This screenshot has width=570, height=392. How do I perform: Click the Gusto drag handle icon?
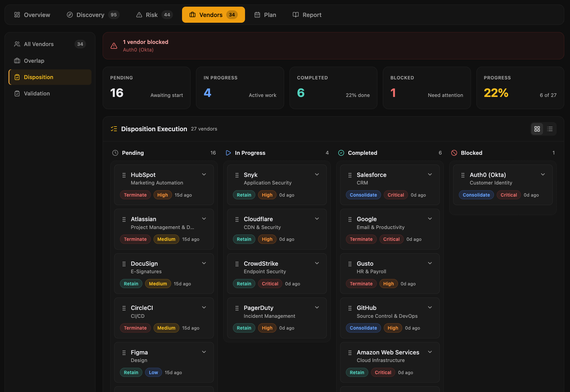[x=350, y=264]
